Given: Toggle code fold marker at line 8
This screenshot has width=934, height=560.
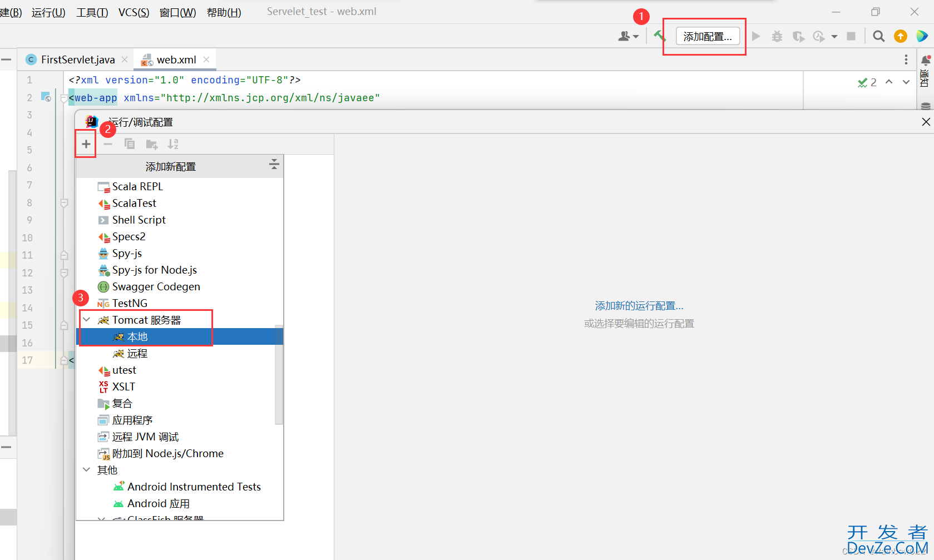Looking at the screenshot, I should tap(64, 203).
